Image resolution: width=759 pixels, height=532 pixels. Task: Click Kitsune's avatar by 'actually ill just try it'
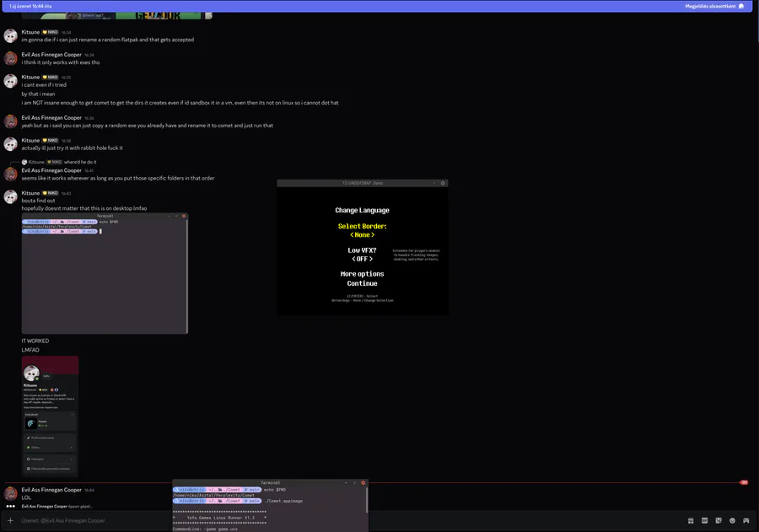(11, 144)
